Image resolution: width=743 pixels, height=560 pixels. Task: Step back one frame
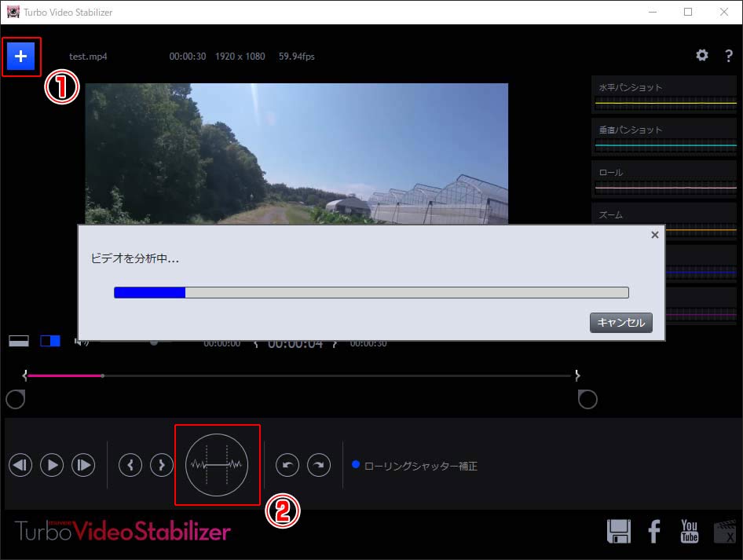click(x=20, y=465)
